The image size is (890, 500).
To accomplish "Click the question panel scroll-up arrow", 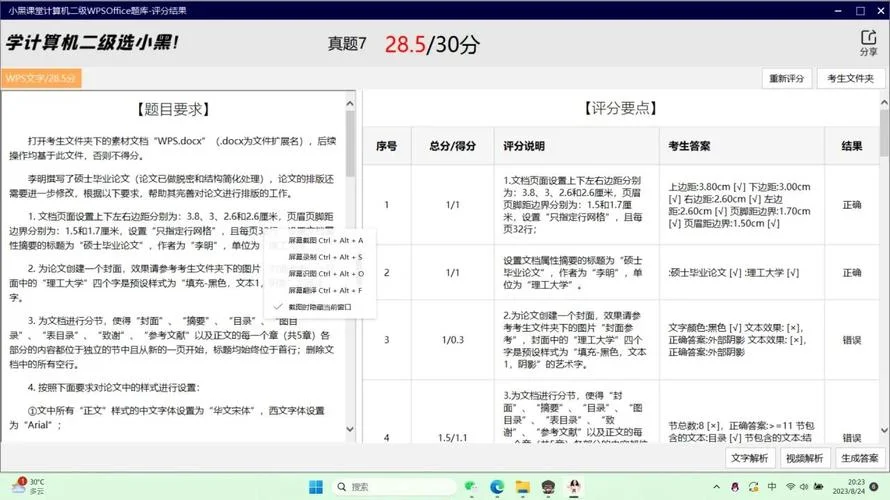I will (x=350, y=104).
